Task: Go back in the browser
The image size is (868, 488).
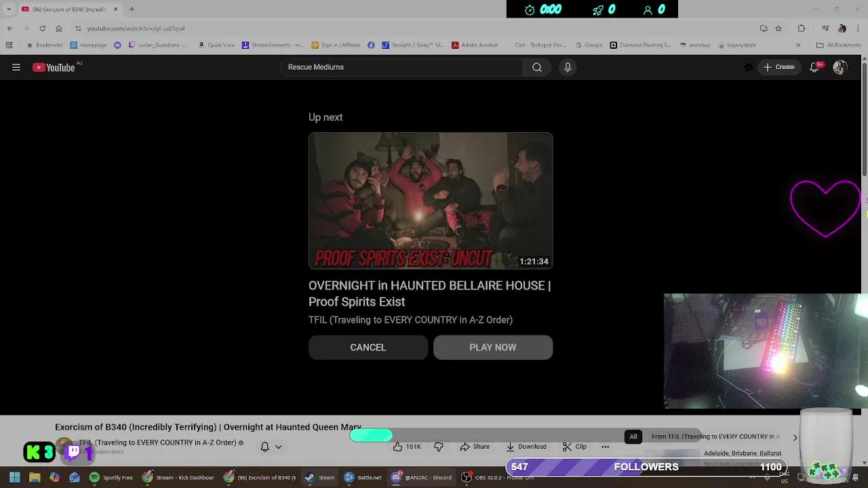Action: [9, 28]
